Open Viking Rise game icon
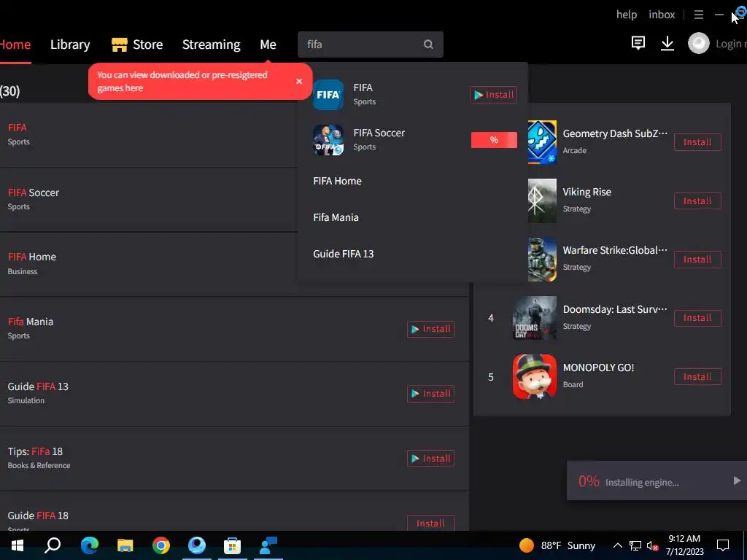The image size is (747, 560). point(542,201)
